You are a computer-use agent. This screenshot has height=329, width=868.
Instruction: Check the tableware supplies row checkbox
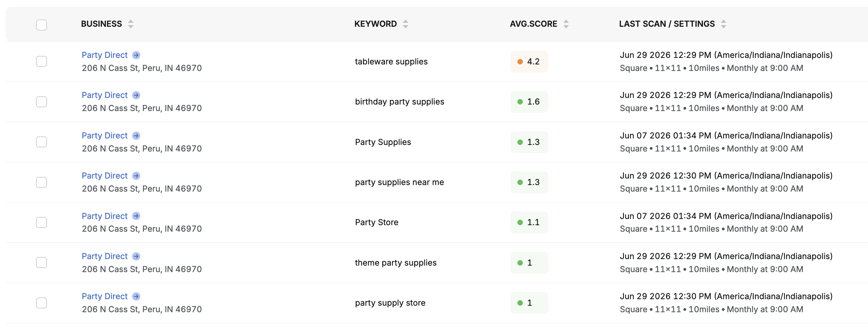42,61
